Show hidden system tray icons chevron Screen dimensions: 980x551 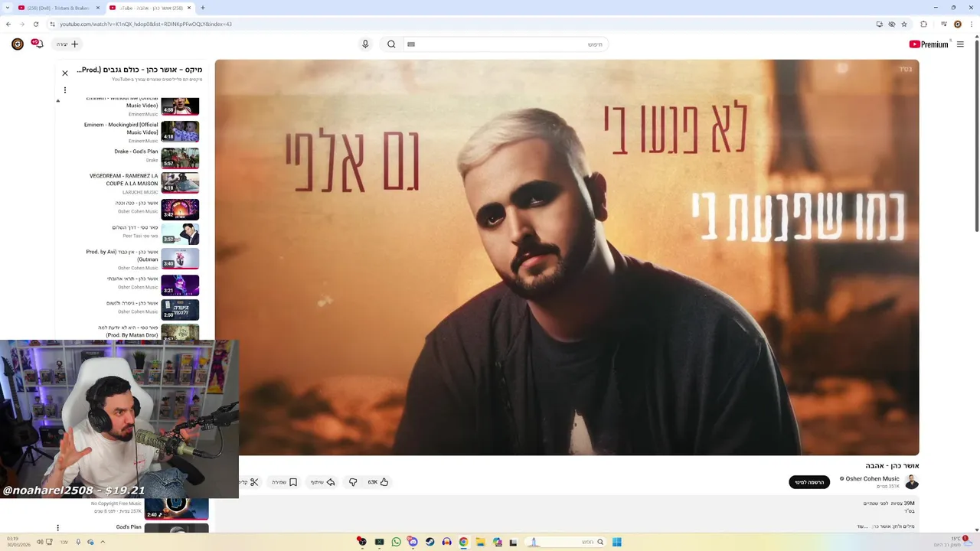pos(103,542)
